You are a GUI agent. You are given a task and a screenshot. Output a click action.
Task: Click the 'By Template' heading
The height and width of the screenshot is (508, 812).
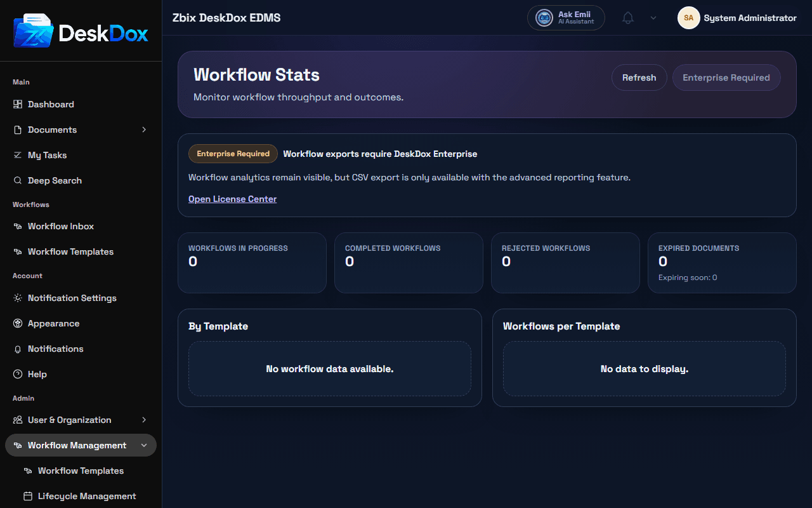[218, 326]
